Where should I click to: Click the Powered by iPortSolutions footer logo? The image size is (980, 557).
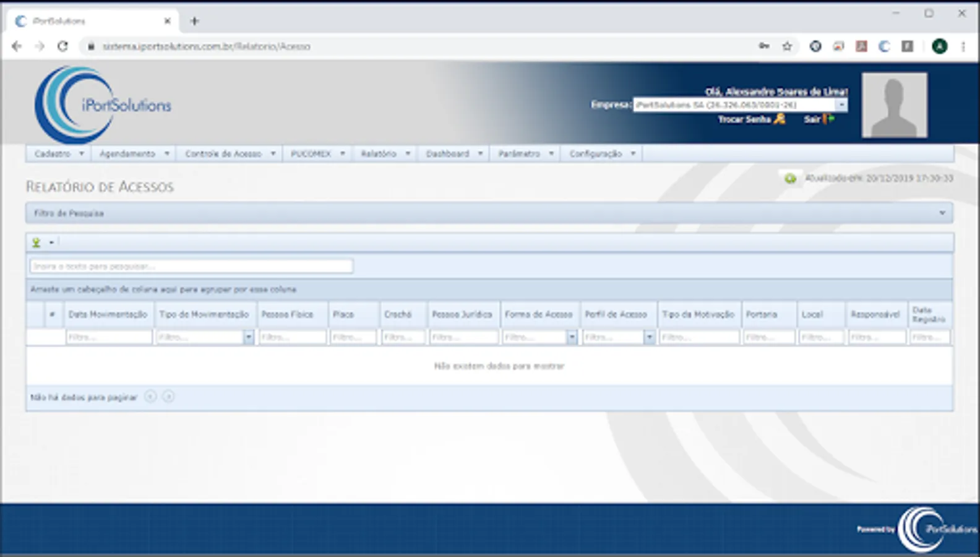tap(918, 529)
